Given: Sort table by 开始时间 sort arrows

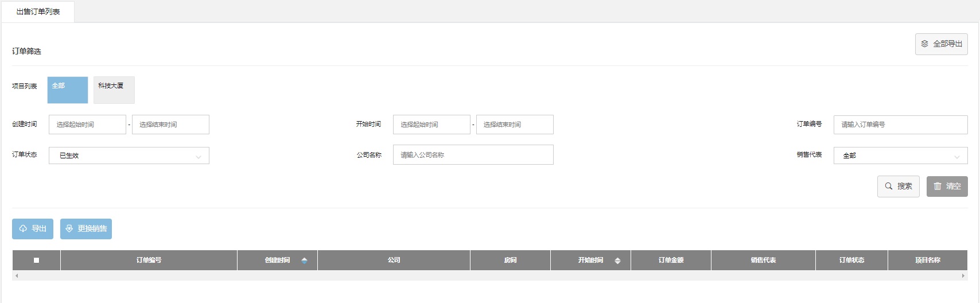Looking at the screenshot, I should (x=617, y=261).
